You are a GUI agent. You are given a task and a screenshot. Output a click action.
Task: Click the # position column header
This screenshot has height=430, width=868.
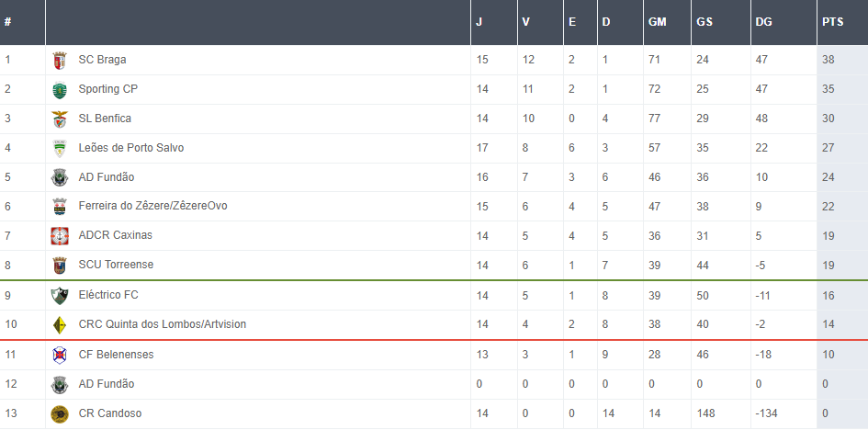click(7, 22)
